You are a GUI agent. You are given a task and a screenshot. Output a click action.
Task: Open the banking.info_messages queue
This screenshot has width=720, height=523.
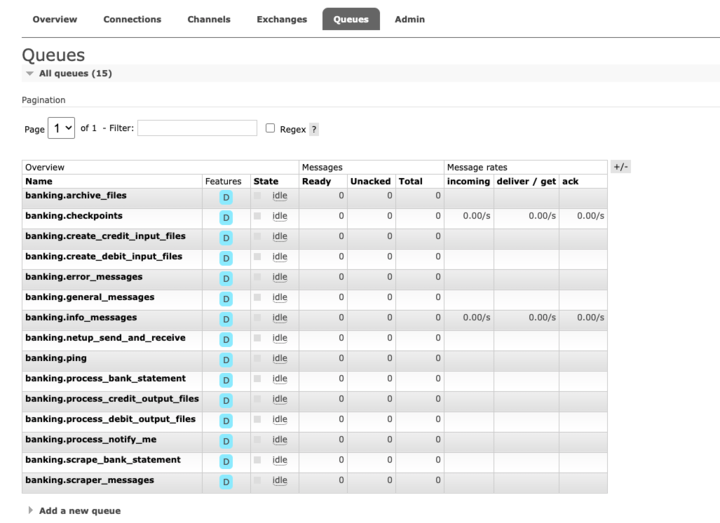point(81,317)
